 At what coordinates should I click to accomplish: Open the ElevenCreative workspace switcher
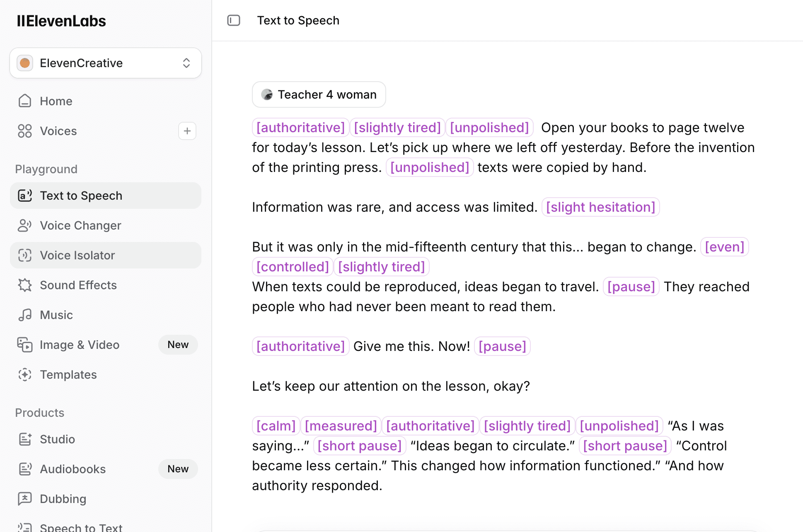pyautogui.click(x=105, y=63)
